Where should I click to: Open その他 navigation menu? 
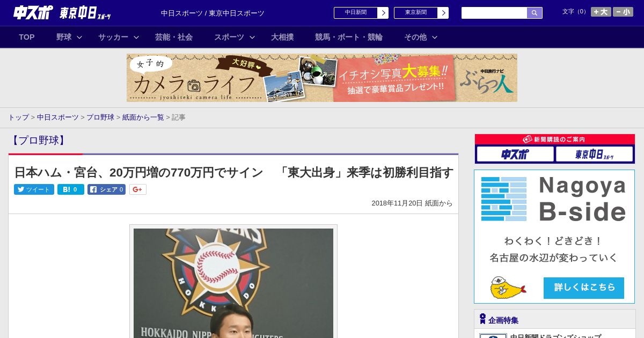(x=415, y=37)
